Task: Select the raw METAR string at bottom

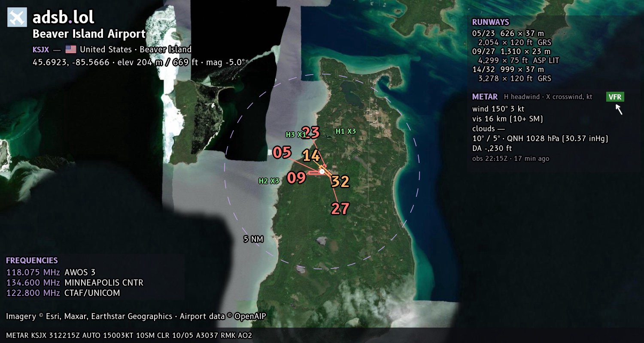Action: coord(129,335)
